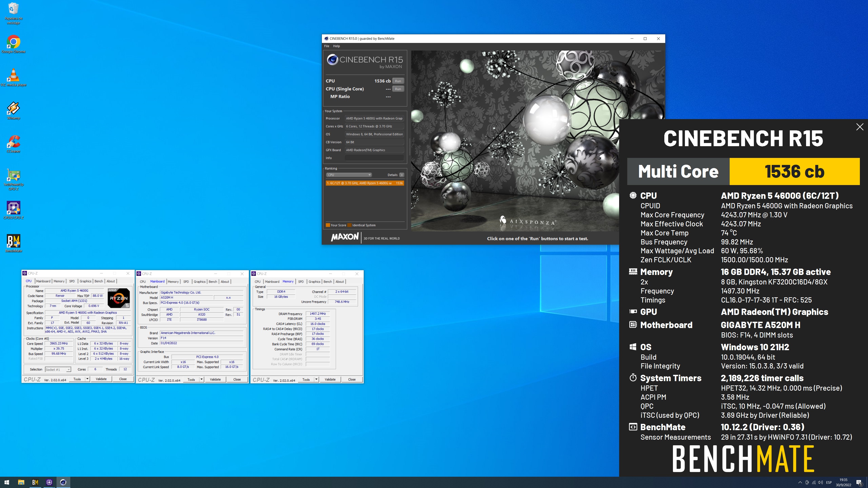The image size is (868, 488).
Task: Click Validate in first CPU-Z window
Action: point(101,379)
